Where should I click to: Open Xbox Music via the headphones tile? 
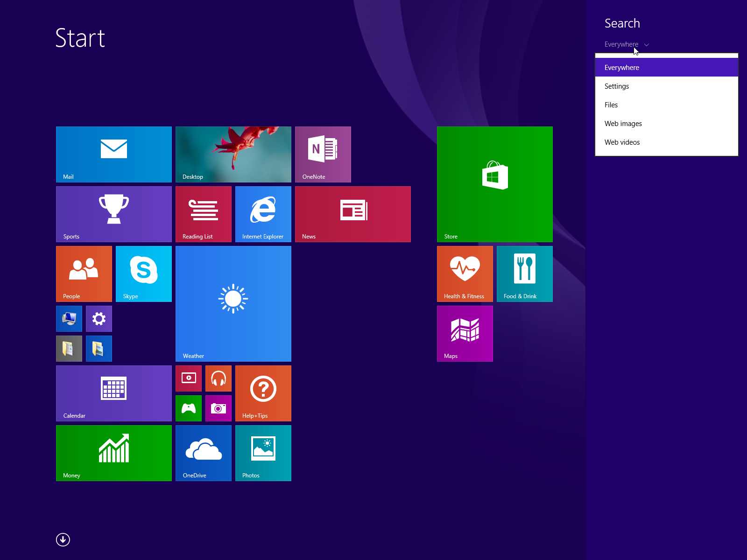[x=218, y=378]
